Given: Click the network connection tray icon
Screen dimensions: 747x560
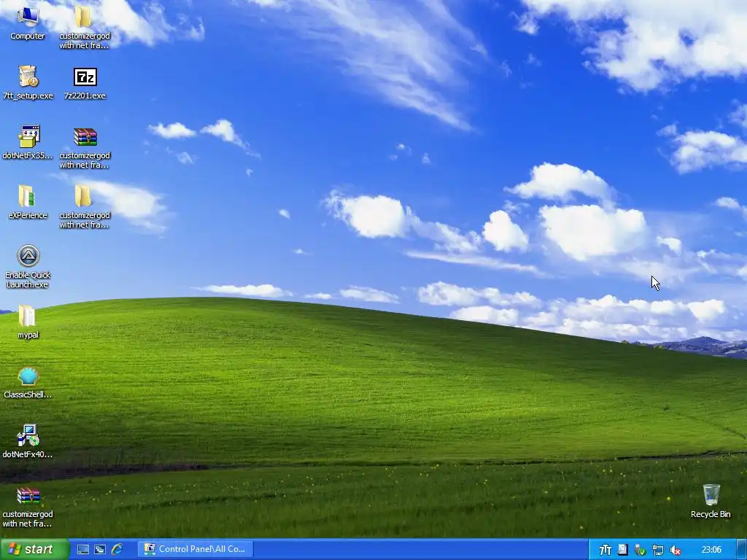Looking at the screenshot, I should [658, 550].
